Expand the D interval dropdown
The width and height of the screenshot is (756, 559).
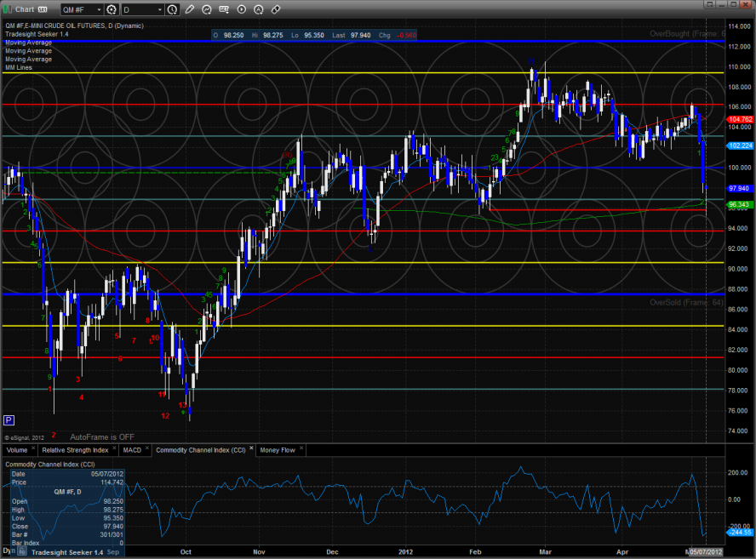click(159, 9)
